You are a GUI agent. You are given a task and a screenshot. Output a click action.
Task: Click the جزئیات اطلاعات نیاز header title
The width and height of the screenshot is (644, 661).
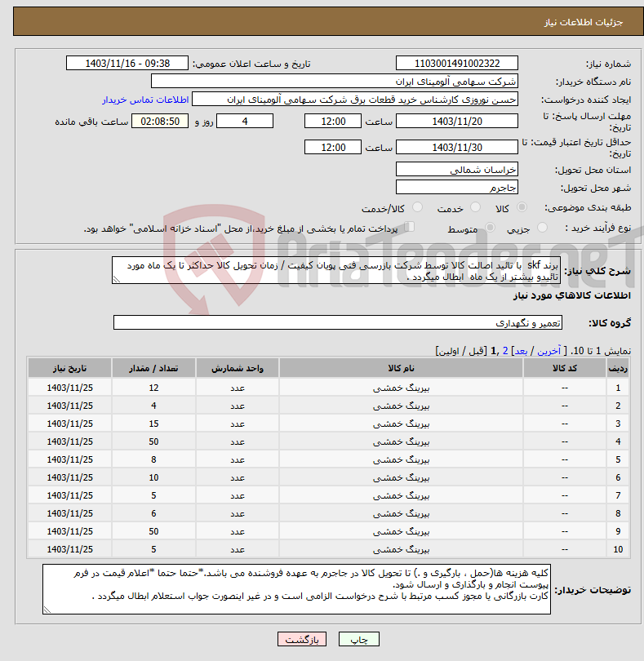584,22
